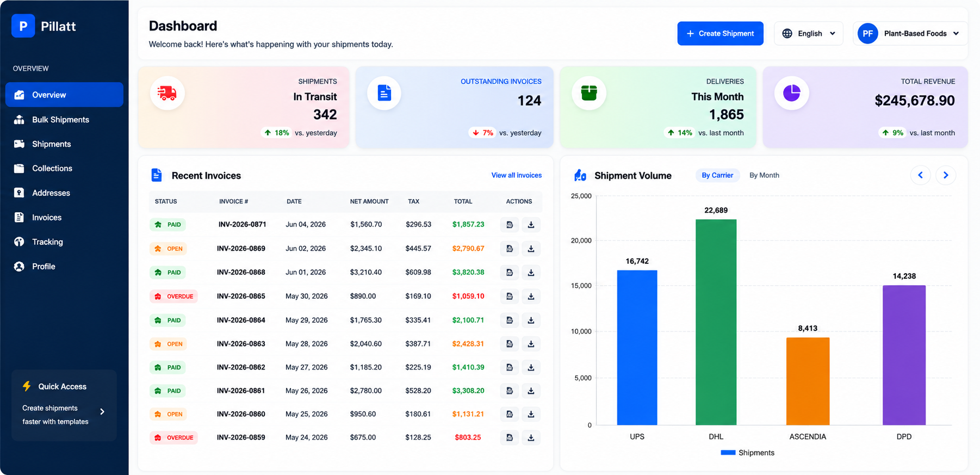This screenshot has height=475, width=980.
Task: Expand Quick Access create shipments arrow
Action: click(x=102, y=412)
